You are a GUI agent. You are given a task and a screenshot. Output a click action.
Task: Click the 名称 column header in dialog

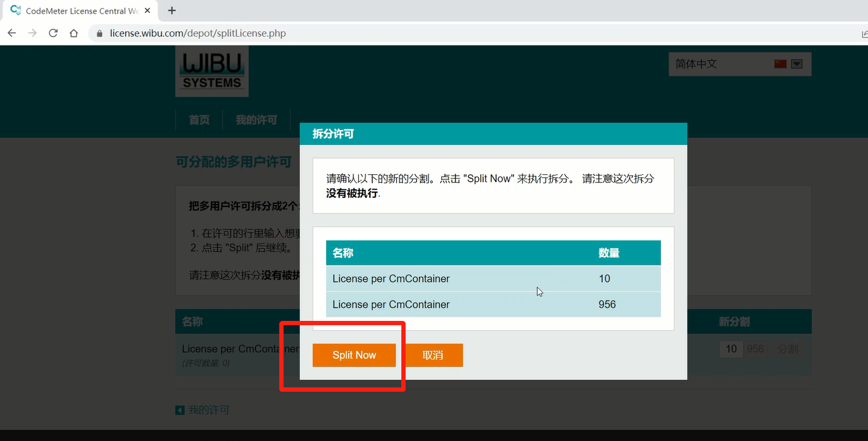343,253
